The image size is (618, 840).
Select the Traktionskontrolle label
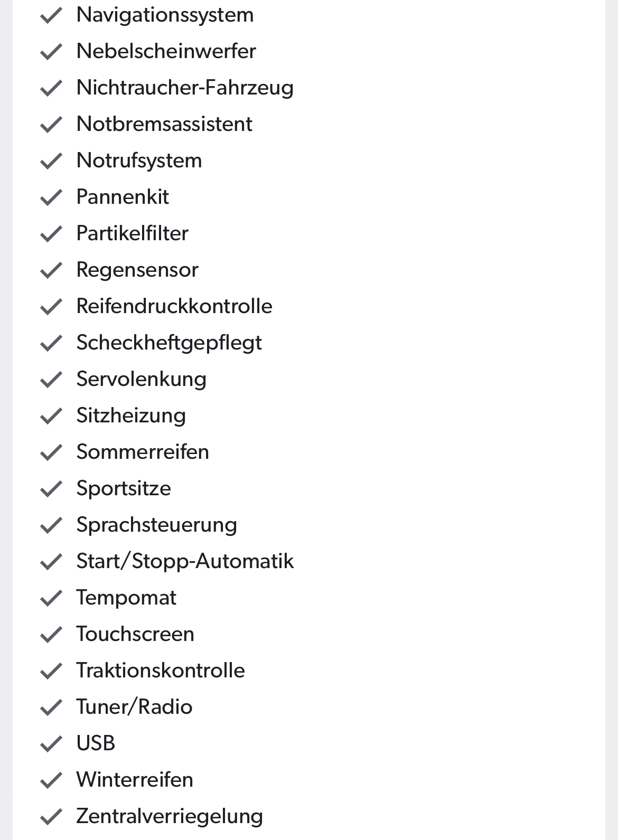click(x=161, y=671)
